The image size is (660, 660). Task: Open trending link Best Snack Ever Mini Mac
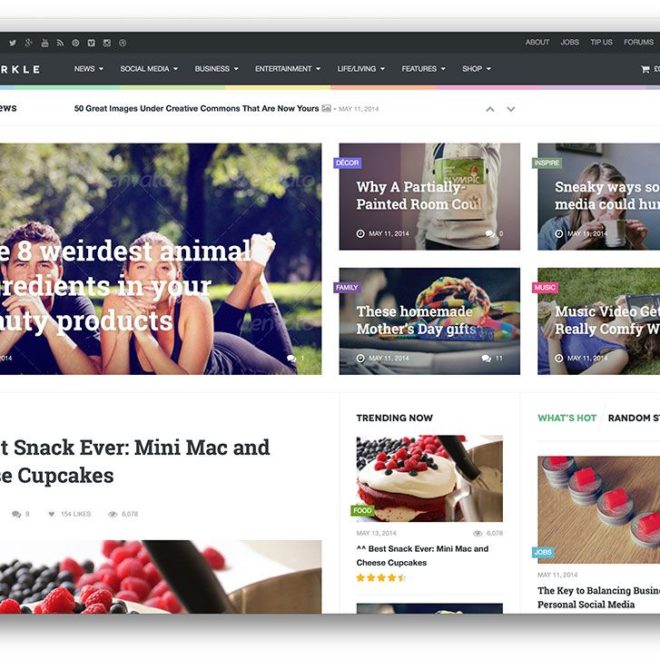click(422, 556)
